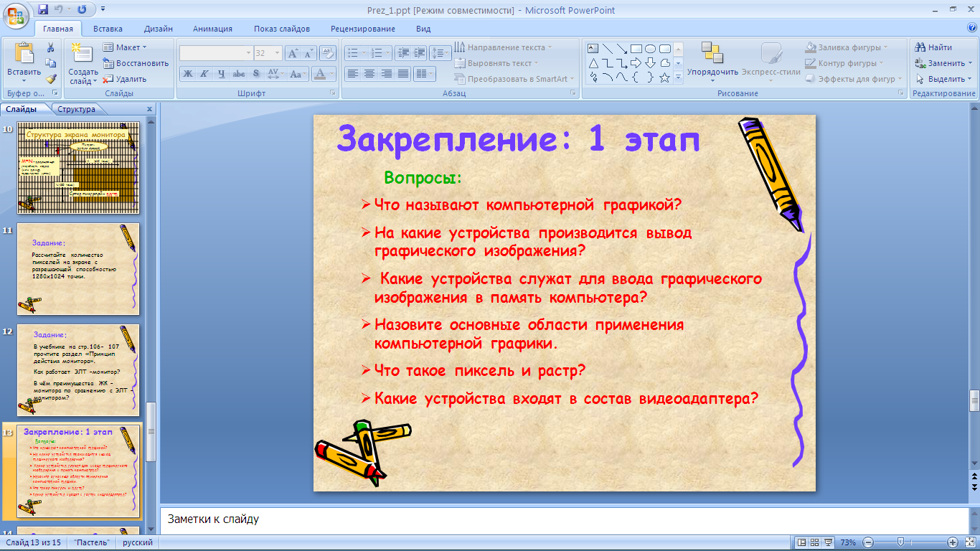
Task: Create a new slide icon
Action: [x=83, y=54]
